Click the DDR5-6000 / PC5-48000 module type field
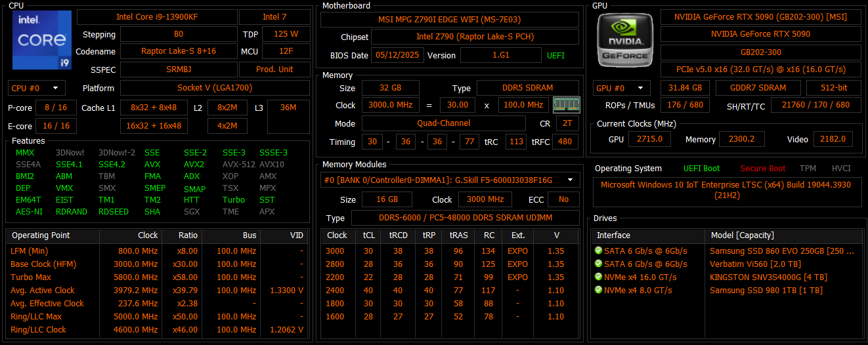 point(466,218)
